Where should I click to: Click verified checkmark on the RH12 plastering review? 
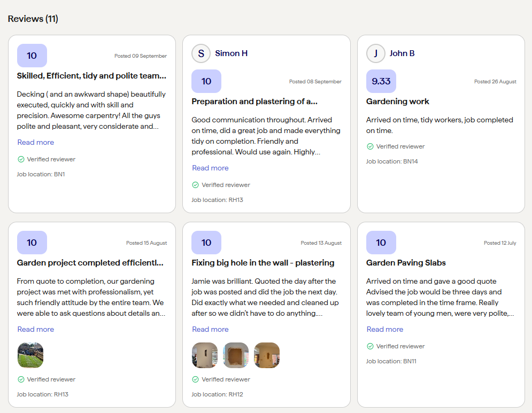pos(196,379)
